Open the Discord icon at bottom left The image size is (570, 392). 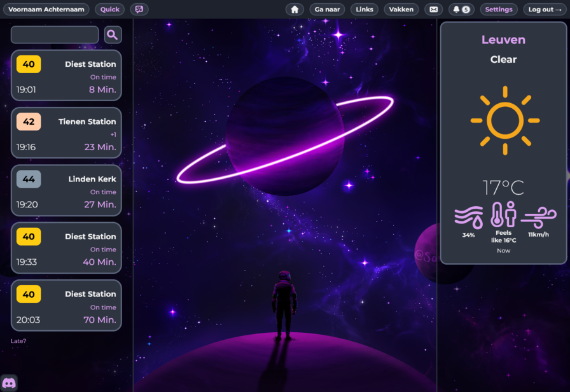coord(9,383)
